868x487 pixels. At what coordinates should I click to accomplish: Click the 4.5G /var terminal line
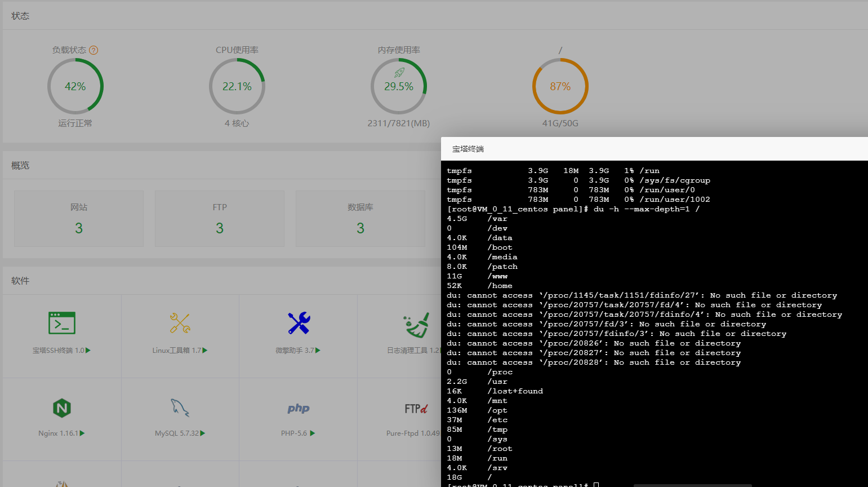point(477,219)
